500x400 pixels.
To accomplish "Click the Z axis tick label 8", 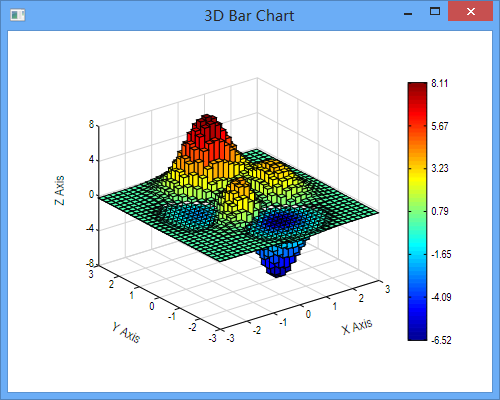I will point(92,125).
